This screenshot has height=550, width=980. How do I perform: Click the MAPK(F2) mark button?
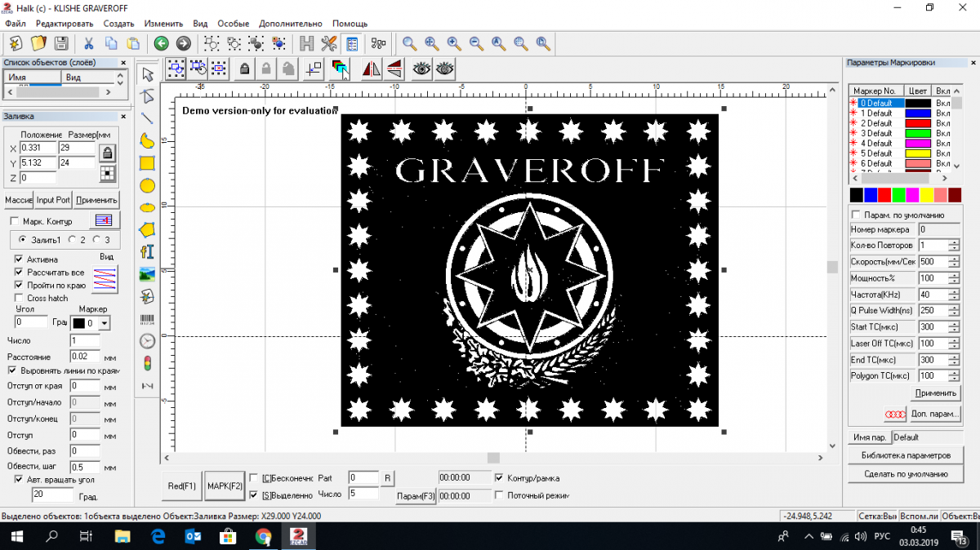225,486
